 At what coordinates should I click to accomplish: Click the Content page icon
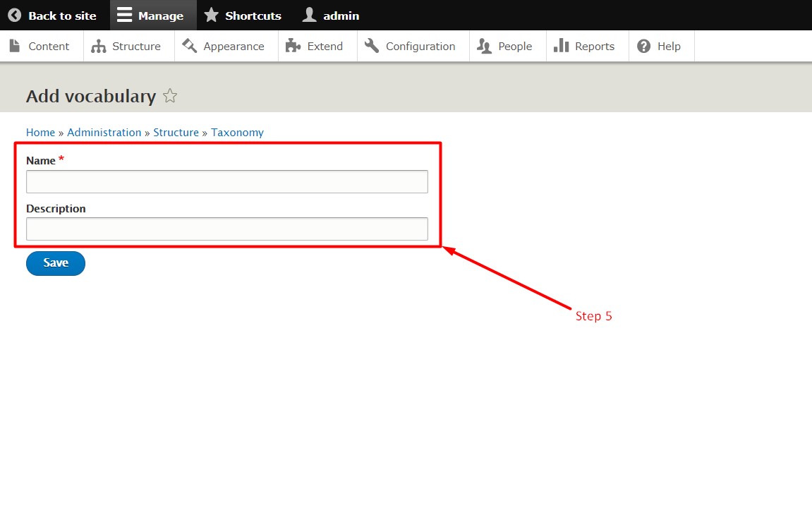coord(15,46)
